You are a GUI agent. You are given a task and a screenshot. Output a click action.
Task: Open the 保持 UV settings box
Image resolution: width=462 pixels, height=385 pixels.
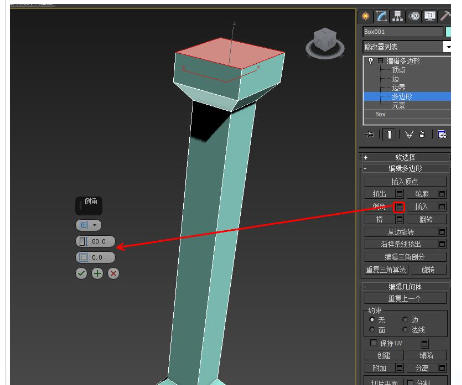tap(425, 343)
